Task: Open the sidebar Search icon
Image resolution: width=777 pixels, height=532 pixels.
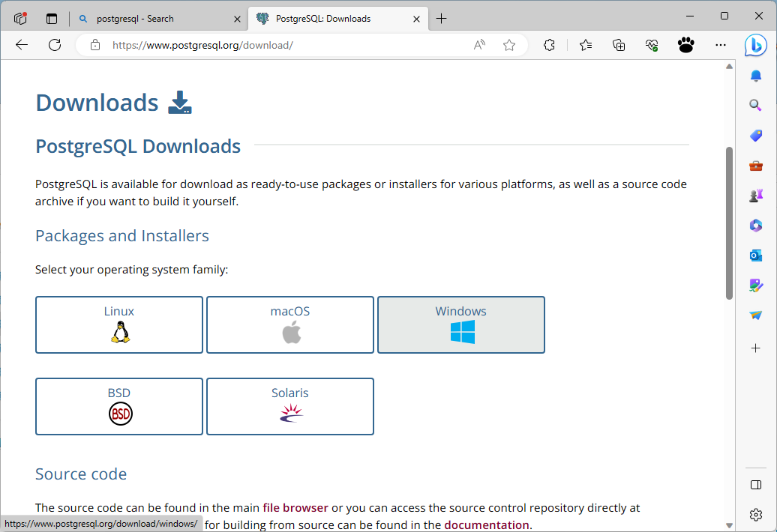Action: point(755,106)
